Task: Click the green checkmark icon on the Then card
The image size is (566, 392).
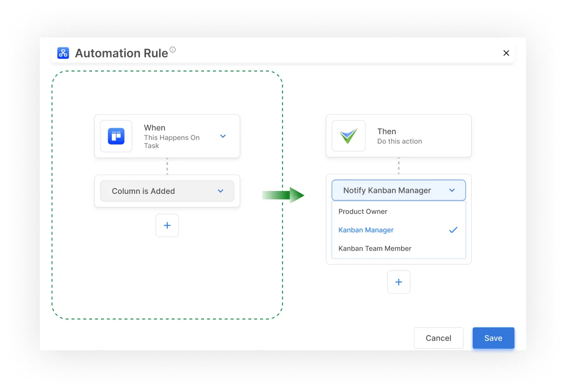Action: 348,136
